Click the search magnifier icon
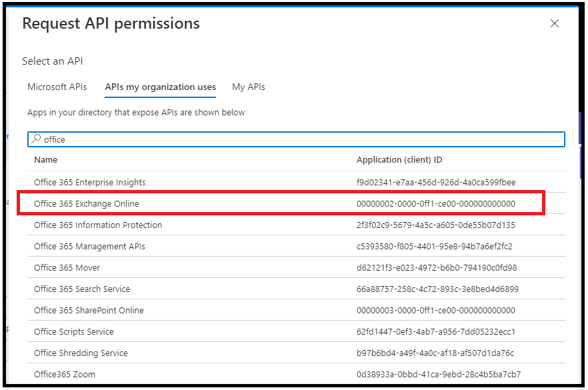The width and height of the screenshot is (588, 390). [x=37, y=139]
